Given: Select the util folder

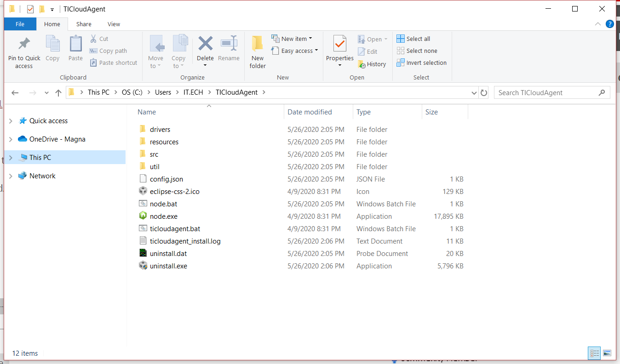Looking at the screenshot, I should point(155,167).
